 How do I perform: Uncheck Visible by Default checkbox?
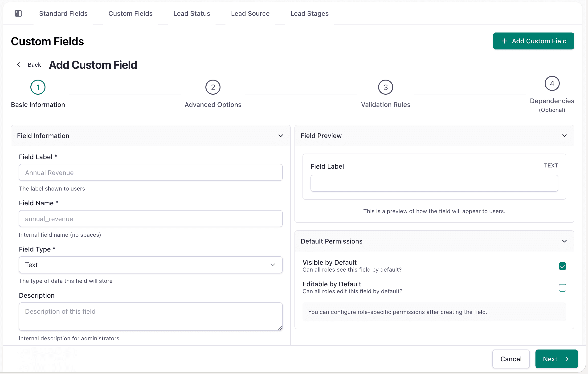pyautogui.click(x=562, y=266)
